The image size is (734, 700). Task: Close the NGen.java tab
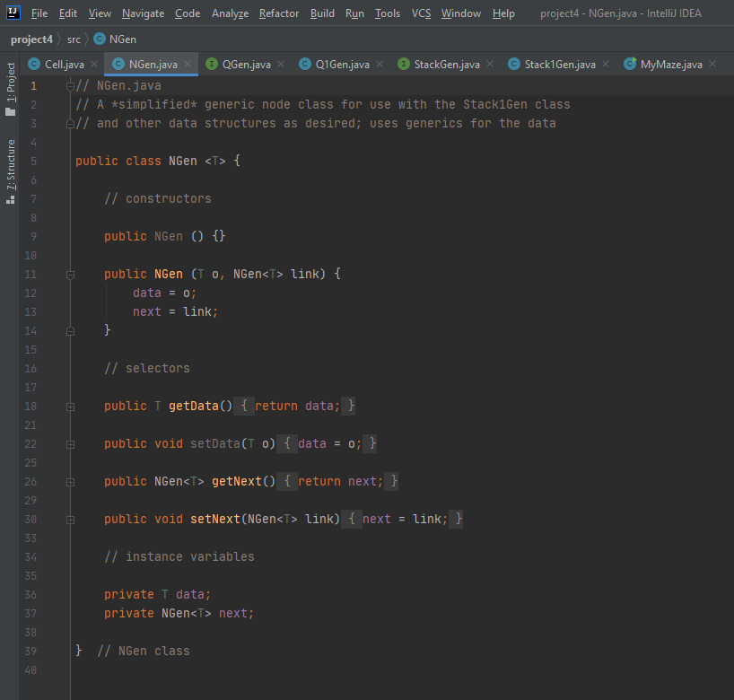click(x=188, y=64)
